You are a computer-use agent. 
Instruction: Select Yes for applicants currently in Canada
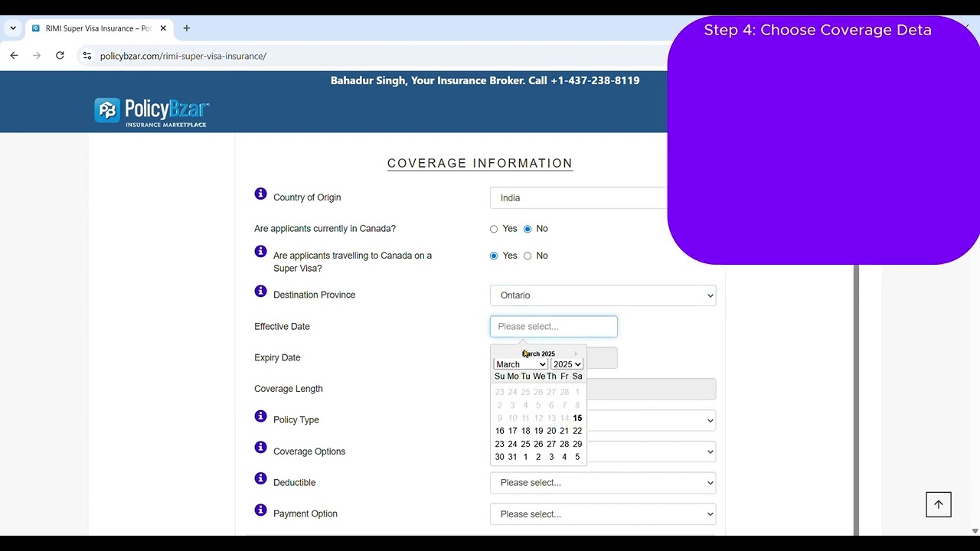point(494,229)
